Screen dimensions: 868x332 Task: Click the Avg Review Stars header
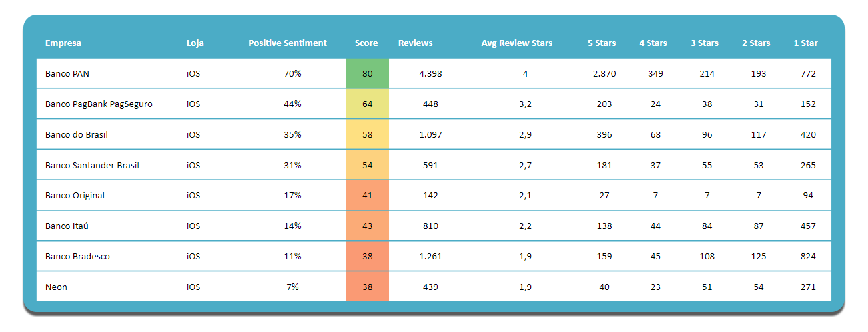coord(517,43)
